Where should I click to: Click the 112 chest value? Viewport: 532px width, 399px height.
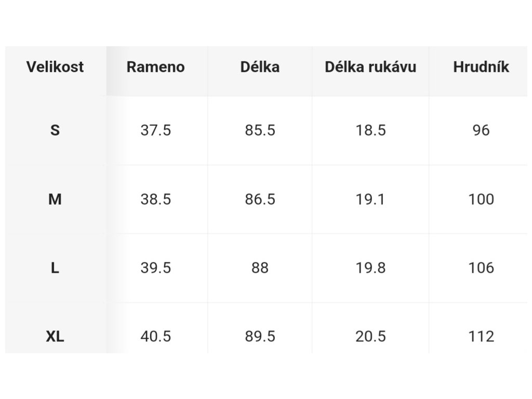[481, 337]
